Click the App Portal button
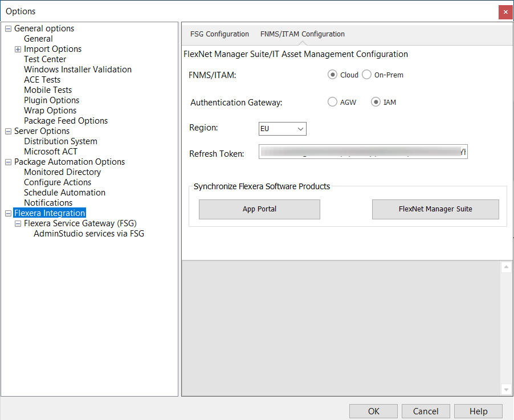 pos(259,209)
